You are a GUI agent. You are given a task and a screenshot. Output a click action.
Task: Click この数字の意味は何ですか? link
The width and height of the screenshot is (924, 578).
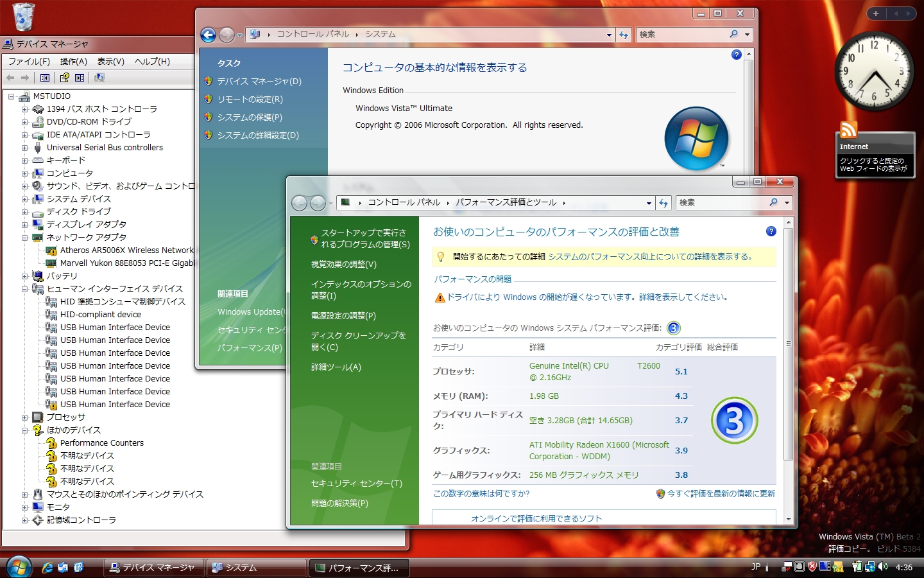pyautogui.click(x=481, y=494)
